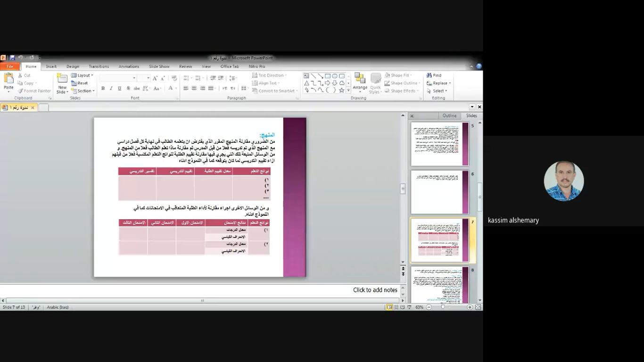Open the font name combo box

pyautogui.click(x=118, y=78)
